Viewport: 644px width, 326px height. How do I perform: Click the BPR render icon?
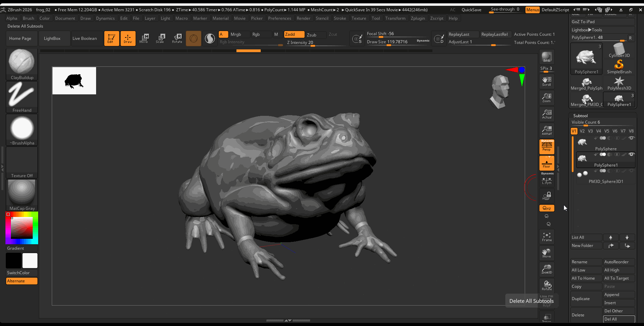point(547,57)
